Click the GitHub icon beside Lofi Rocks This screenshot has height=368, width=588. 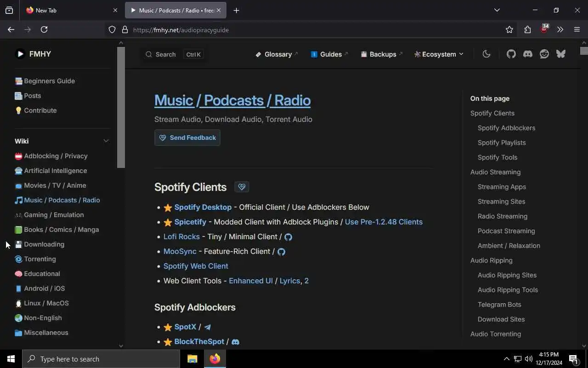click(288, 237)
